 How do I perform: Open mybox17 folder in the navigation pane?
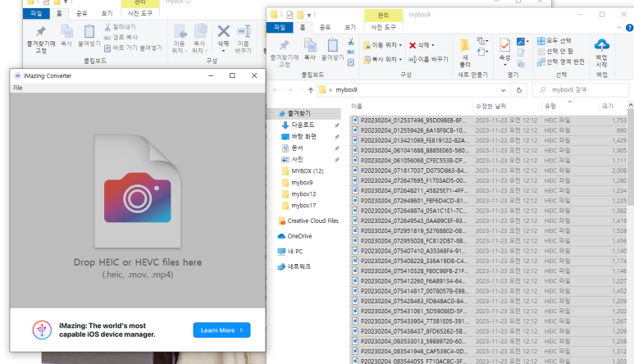click(x=303, y=206)
